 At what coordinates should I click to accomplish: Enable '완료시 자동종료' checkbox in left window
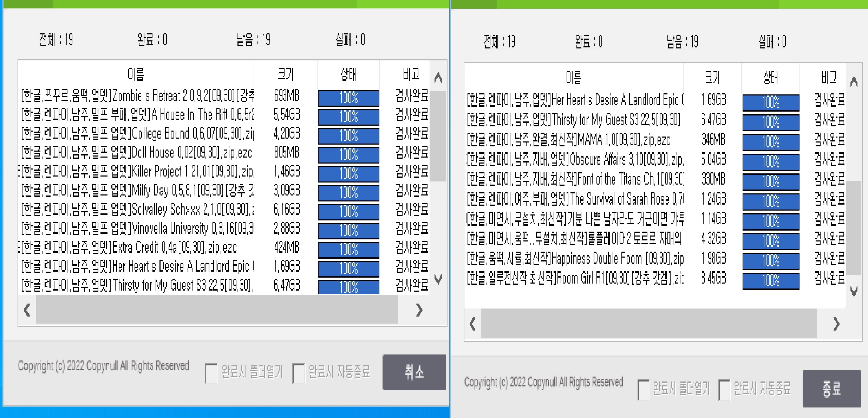coord(298,373)
